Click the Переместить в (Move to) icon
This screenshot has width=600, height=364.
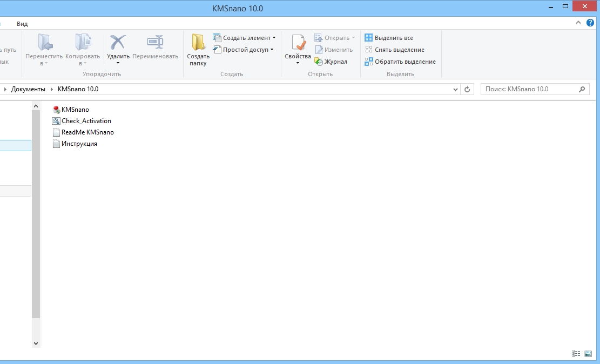coord(45,42)
